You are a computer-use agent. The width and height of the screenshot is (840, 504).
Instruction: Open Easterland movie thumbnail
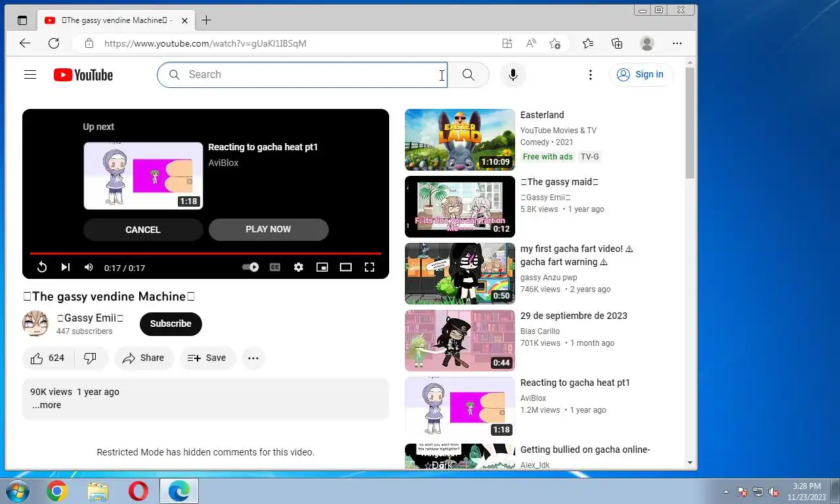pyautogui.click(x=460, y=140)
